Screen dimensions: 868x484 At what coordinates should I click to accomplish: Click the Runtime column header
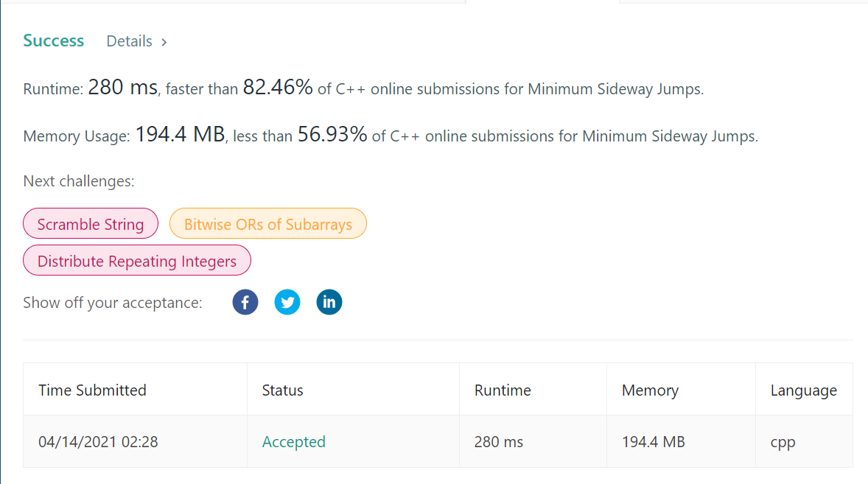pos(503,389)
